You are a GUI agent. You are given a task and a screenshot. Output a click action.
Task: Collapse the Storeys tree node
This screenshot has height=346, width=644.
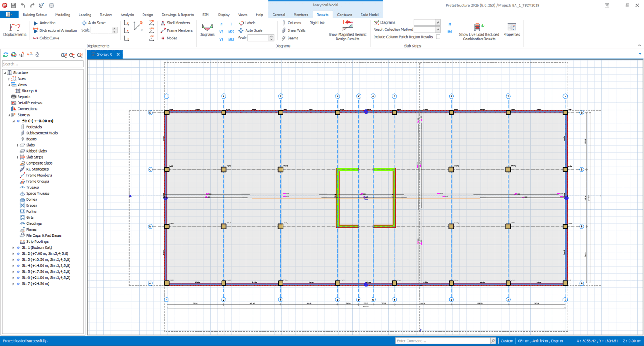[x=9, y=115]
